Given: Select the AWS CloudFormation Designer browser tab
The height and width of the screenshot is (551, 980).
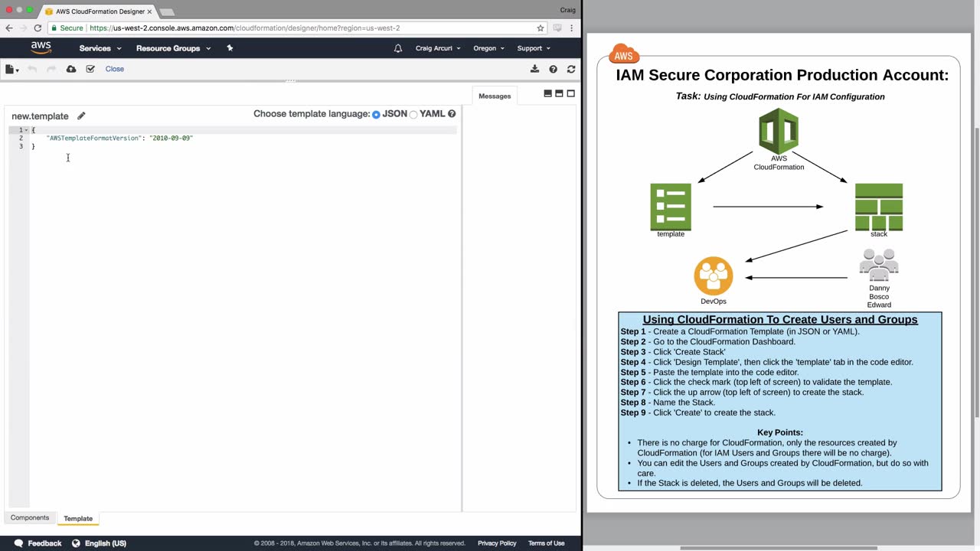Looking at the screenshot, I should (x=99, y=11).
